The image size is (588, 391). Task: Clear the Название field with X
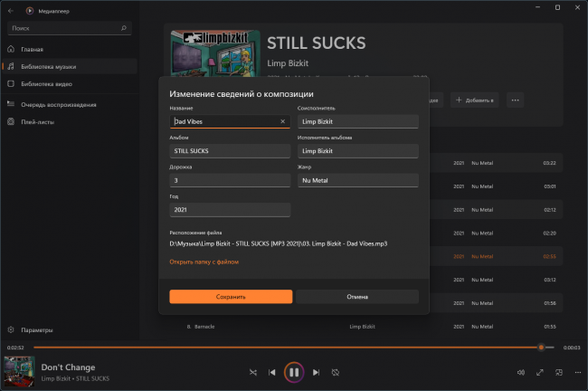pyautogui.click(x=283, y=121)
